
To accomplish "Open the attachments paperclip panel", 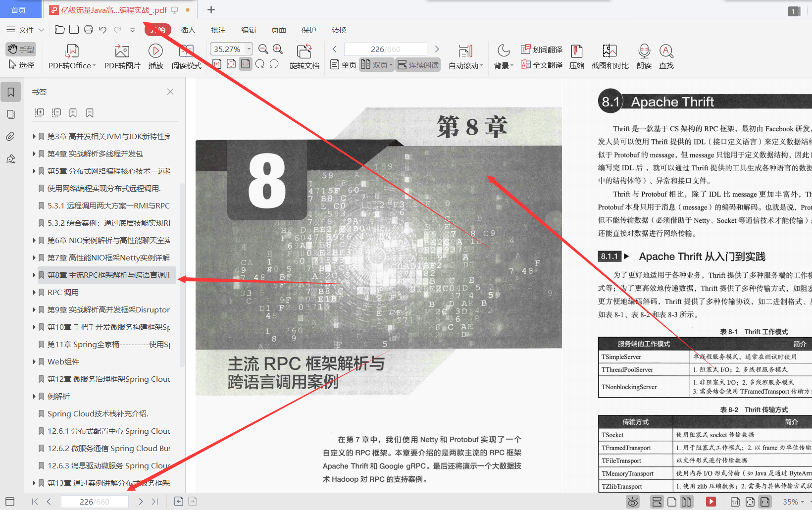I will point(11,137).
